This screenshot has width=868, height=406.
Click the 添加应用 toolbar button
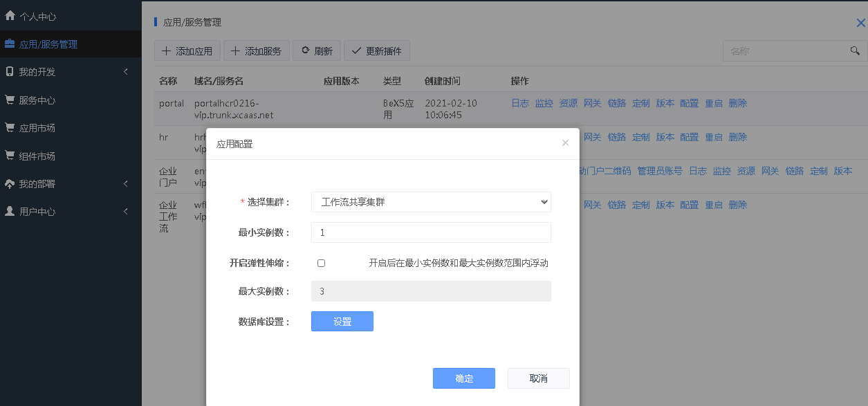(187, 50)
